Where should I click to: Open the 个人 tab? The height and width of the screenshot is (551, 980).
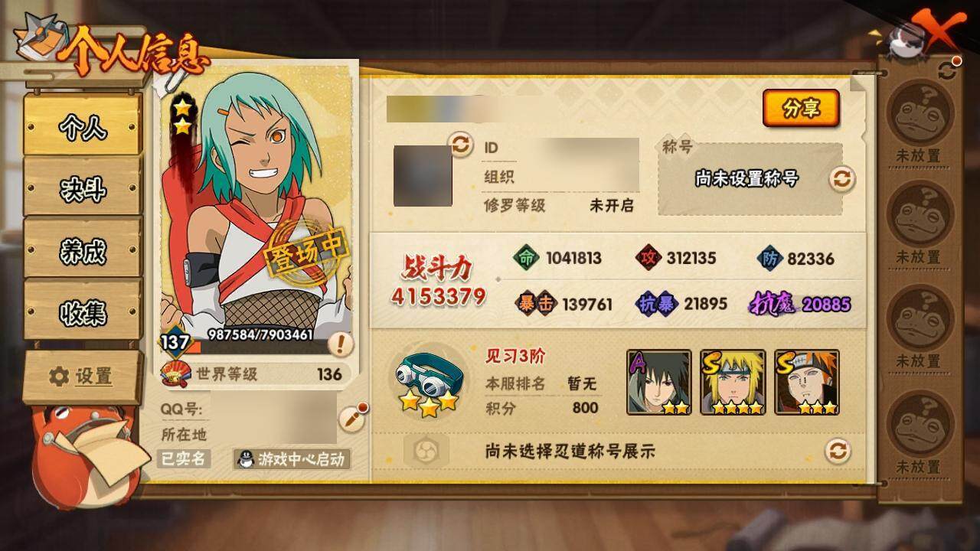83,128
